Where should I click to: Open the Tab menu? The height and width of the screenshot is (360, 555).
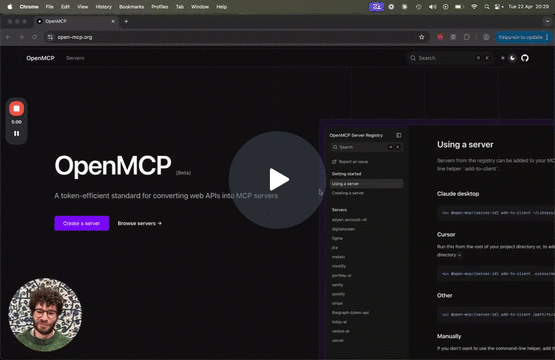pos(180,7)
